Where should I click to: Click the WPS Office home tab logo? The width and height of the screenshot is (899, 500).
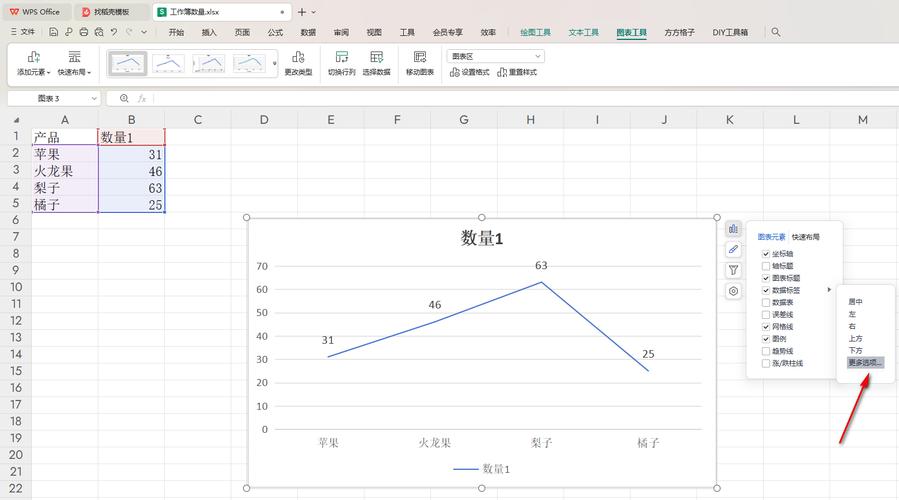[14, 11]
